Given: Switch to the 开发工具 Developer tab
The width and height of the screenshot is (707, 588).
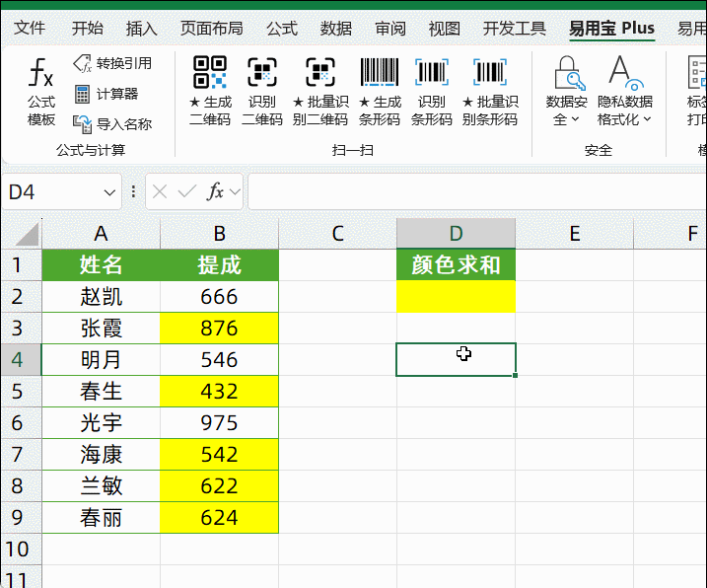Looking at the screenshot, I should pos(515,28).
